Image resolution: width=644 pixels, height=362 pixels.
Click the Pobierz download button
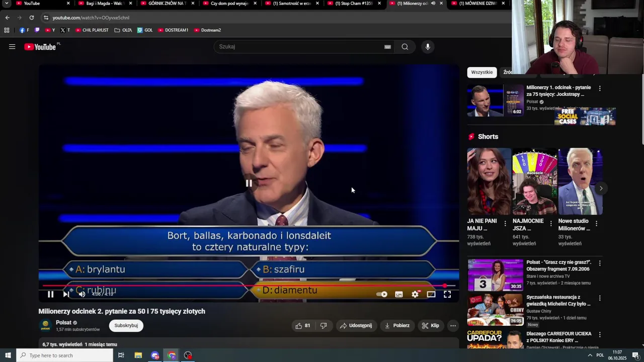click(x=397, y=325)
